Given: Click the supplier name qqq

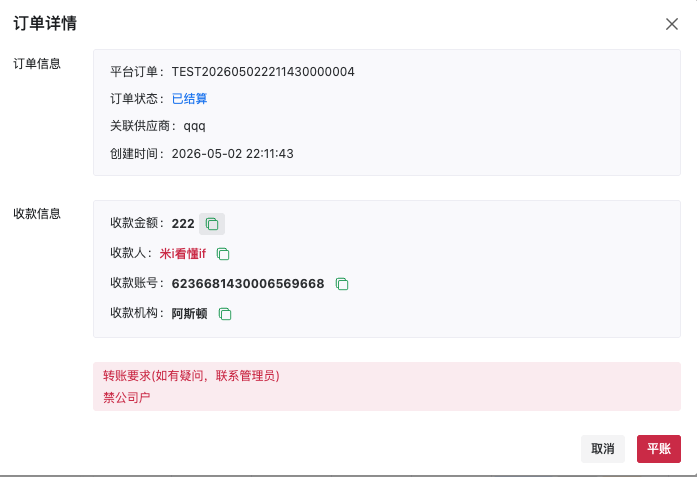Looking at the screenshot, I should (194, 126).
